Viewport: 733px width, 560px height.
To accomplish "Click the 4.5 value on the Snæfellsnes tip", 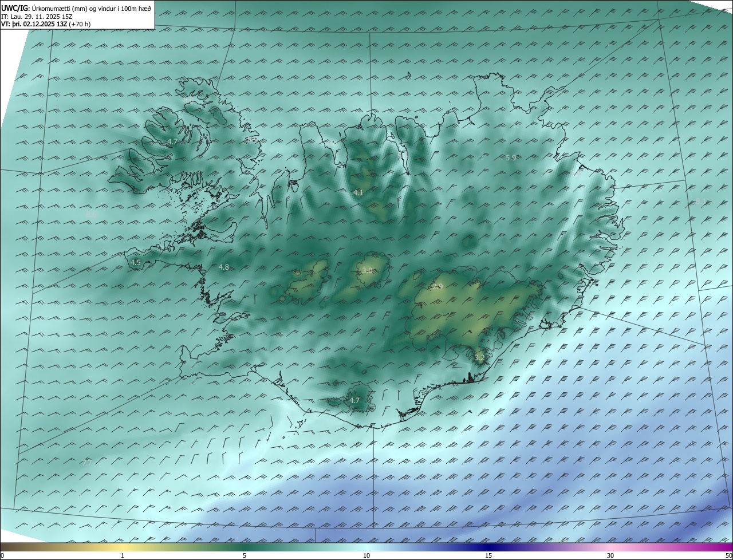I will tap(136, 263).
